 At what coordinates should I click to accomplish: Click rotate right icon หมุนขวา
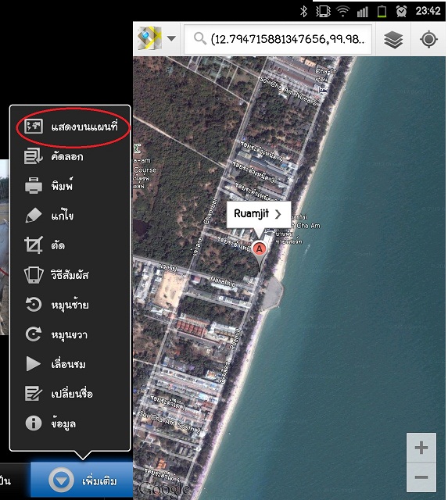[34, 334]
